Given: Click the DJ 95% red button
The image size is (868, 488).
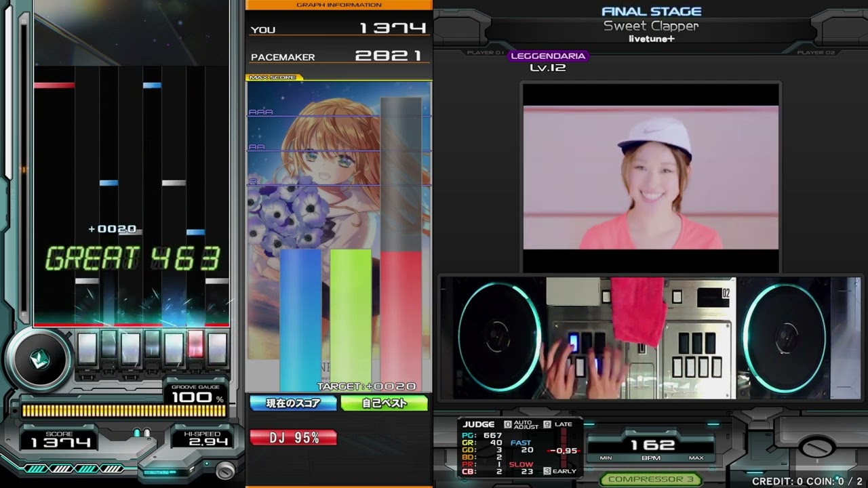Looking at the screenshot, I should point(293,438).
